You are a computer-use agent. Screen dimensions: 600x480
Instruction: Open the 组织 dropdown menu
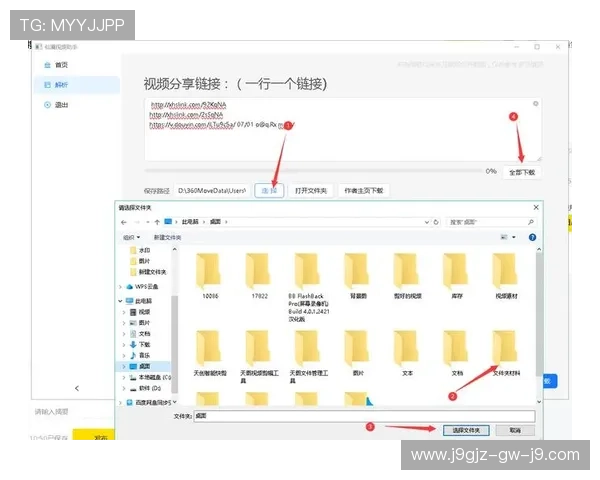tap(131, 237)
